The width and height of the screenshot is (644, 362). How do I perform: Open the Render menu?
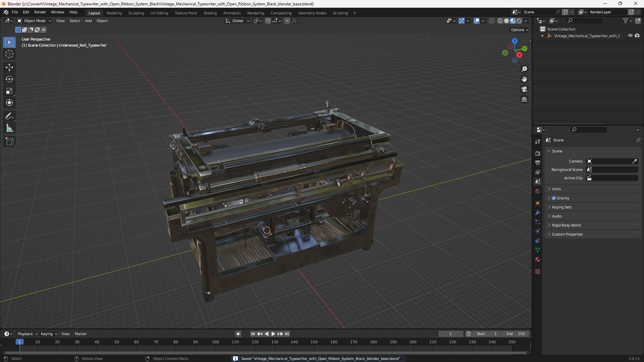click(x=40, y=12)
